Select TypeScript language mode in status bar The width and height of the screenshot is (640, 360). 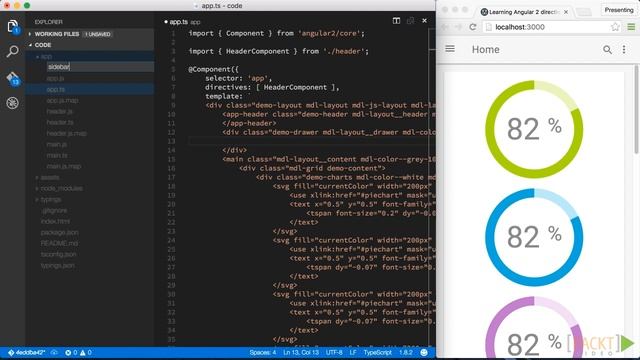pos(378,353)
